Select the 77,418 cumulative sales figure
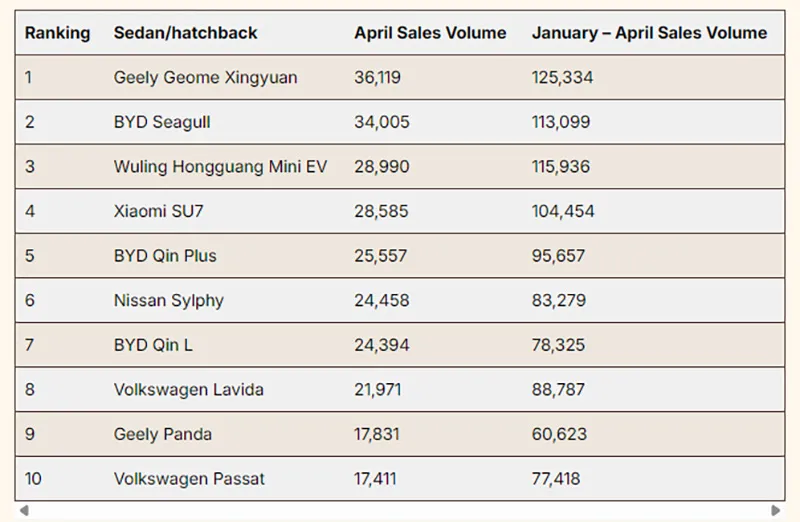 [556, 479]
